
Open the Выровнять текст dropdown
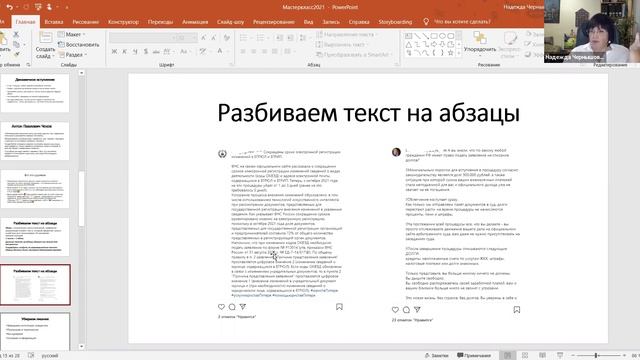[x=342, y=44]
